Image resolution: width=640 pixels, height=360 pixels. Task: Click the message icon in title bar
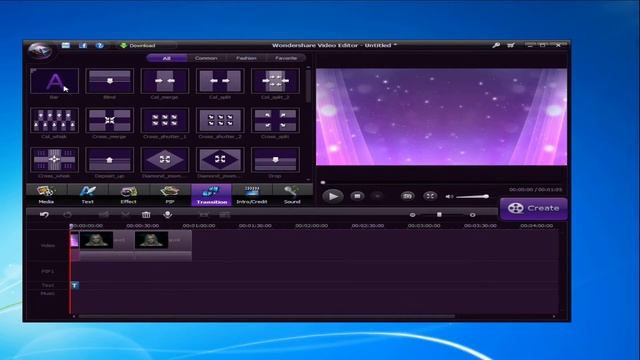point(66,45)
